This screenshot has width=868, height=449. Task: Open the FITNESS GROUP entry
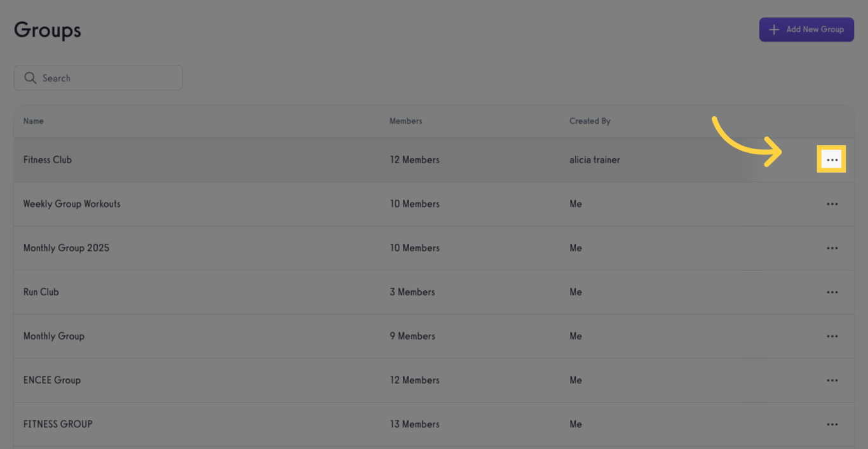pyautogui.click(x=58, y=424)
